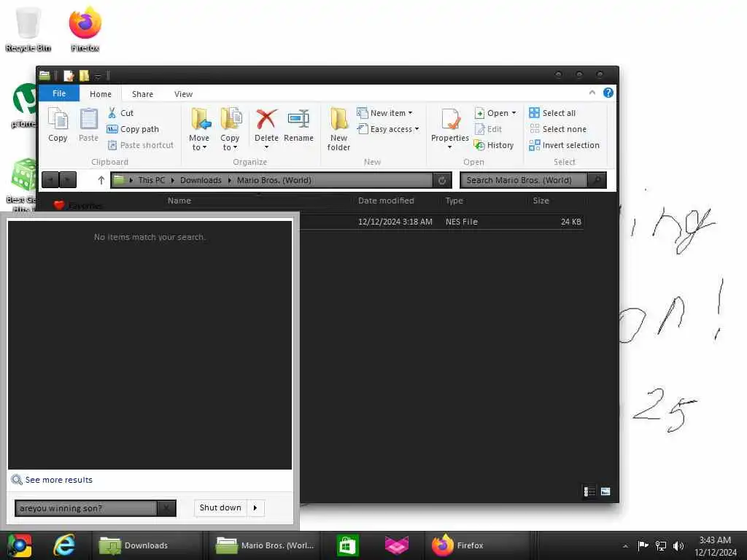Switch to the Share ribbon tab
The width and height of the screenshot is (747, 560).
pos(142,94)
